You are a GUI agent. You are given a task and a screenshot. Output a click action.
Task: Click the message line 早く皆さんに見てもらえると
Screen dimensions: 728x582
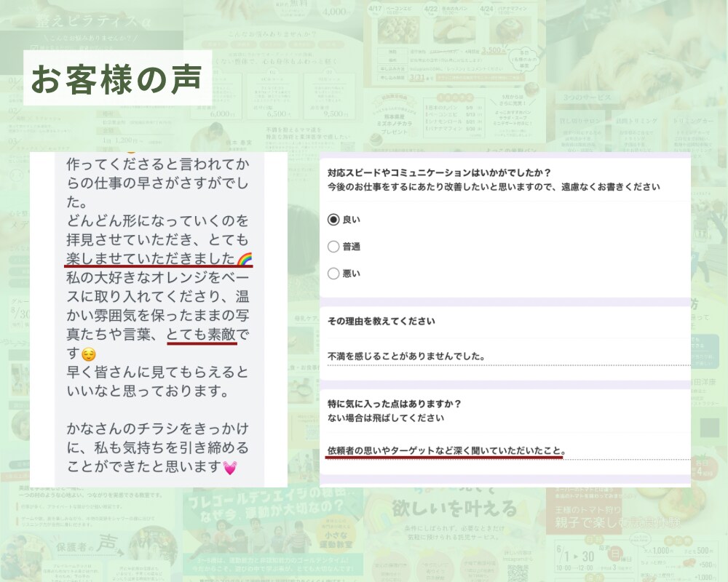pos(157,372)
